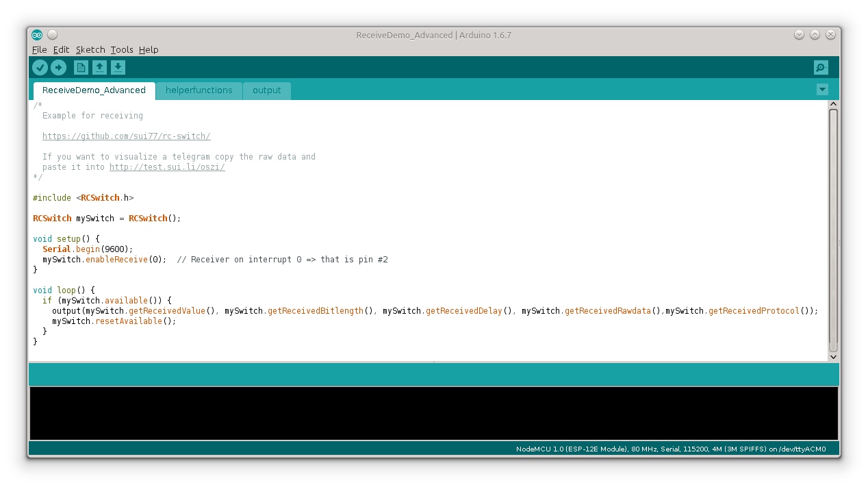Screen dimensions: 868x485
Task: Click the Arduino logo in title bar
Action: [37, 35]
